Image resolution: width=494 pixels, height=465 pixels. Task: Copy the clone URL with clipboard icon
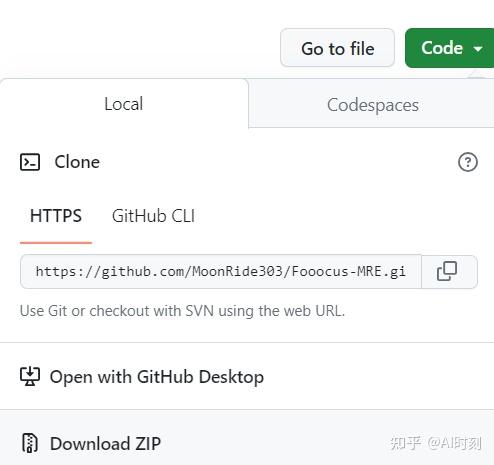[x=449, y=272]
